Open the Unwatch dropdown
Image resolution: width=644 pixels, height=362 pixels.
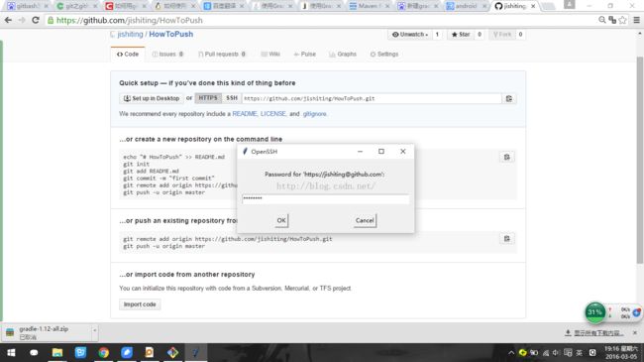coord(410,35)
